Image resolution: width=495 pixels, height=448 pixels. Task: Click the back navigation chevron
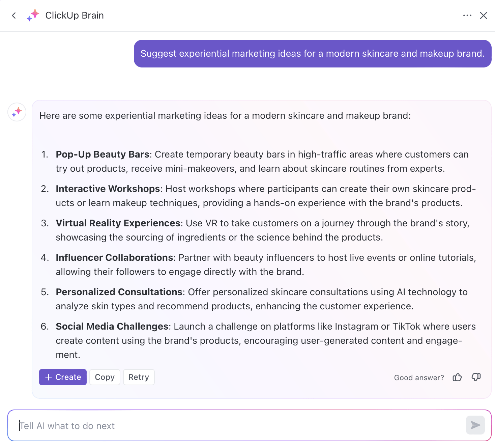[x=14, y=16]
